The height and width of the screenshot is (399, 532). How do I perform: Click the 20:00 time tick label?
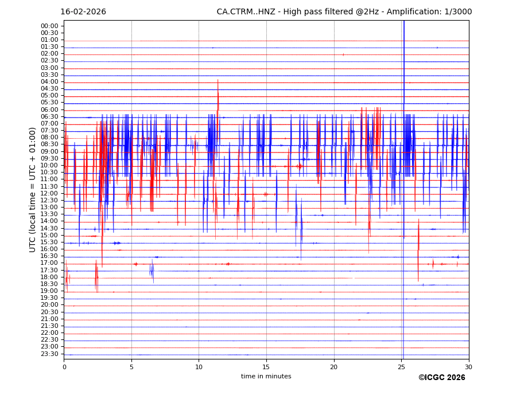pos(49,305)
